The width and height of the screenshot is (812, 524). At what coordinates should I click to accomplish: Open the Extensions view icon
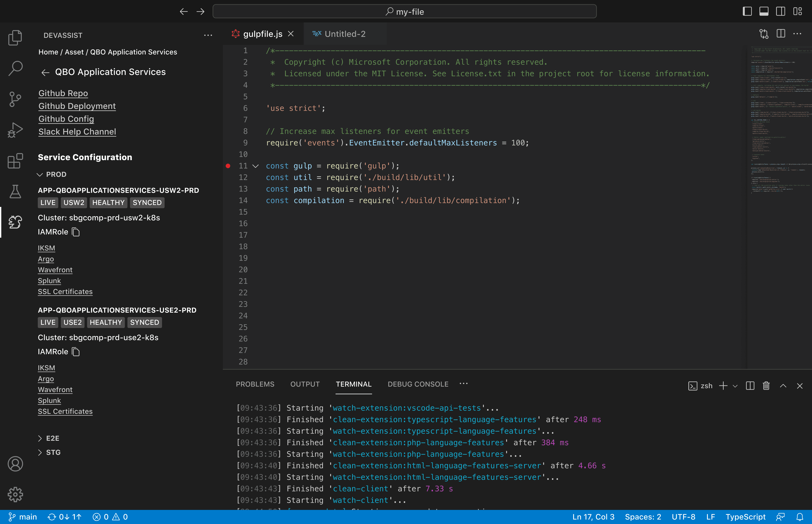point(15,161)
